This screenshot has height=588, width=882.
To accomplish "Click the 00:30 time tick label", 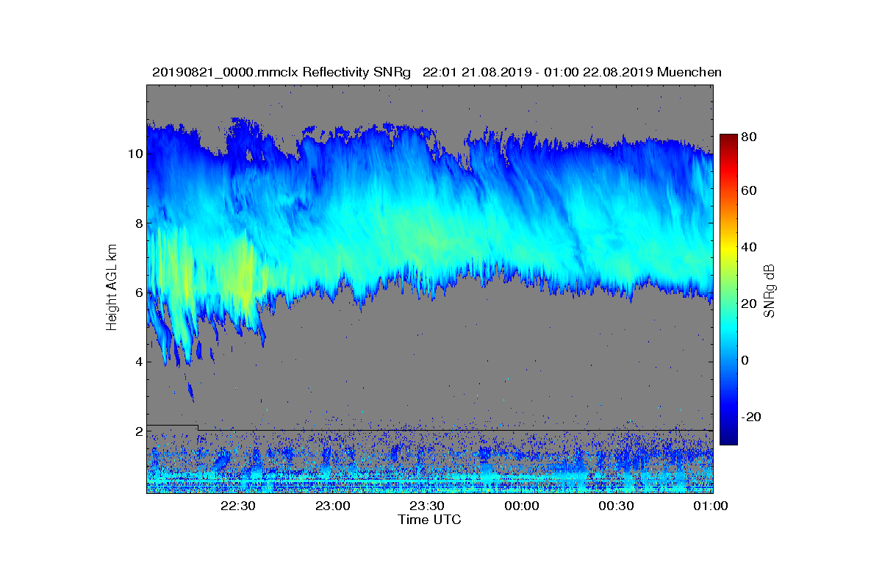I will tap(616, 506).
